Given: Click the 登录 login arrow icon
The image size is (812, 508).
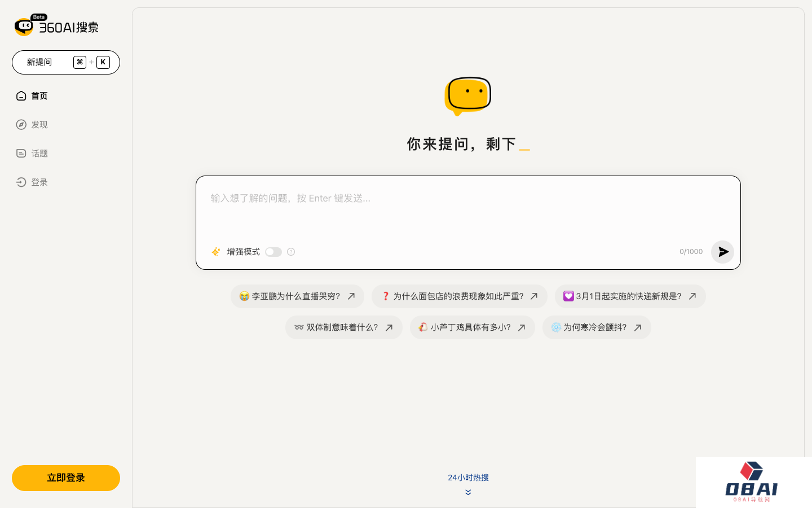Looking at the screenshot, I should coord(21,182).
